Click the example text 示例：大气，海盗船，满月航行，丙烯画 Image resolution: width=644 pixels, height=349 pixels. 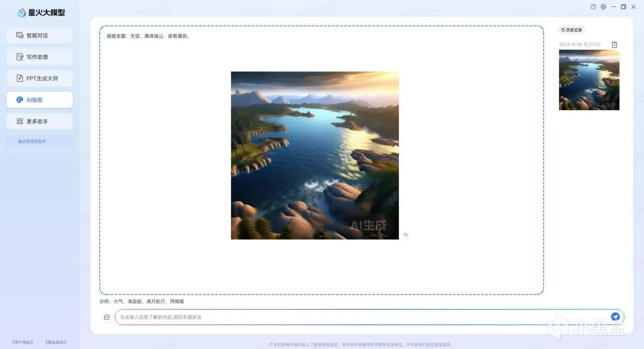pos(142,301)
